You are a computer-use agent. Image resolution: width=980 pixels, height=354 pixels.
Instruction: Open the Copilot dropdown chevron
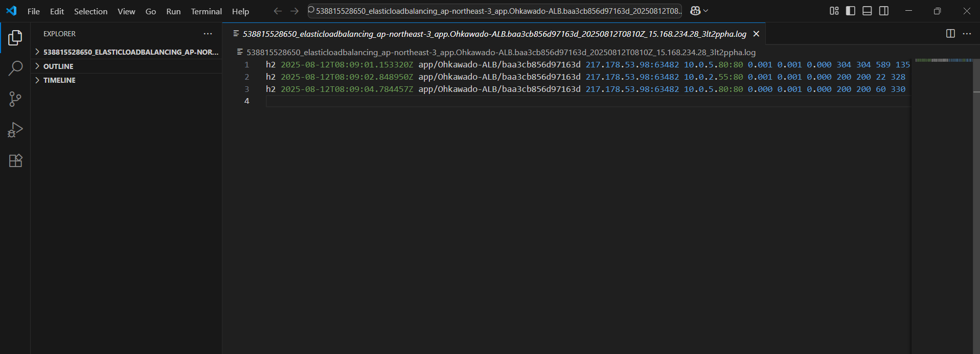(x=706, y=11)
